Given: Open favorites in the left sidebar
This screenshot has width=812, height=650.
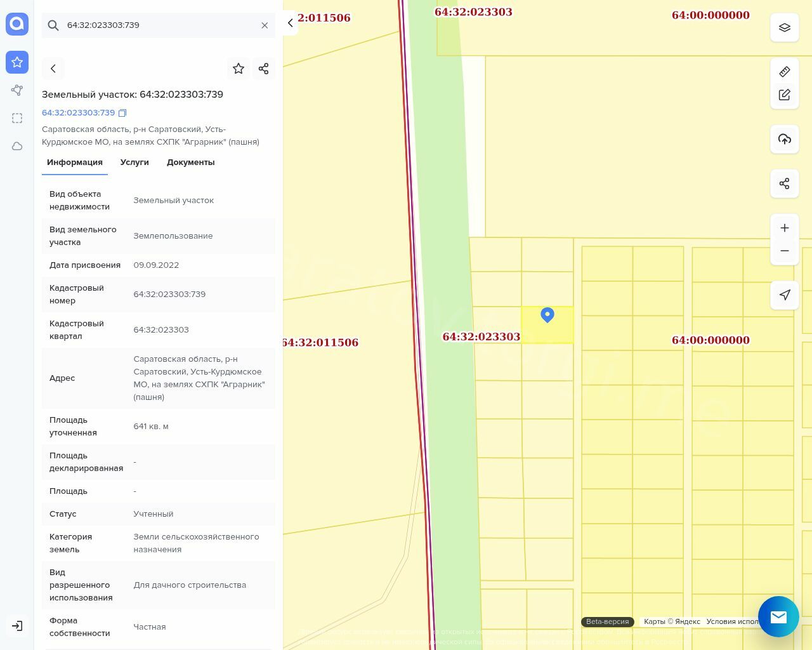Looking at the screenshot, I should (17, 62).
